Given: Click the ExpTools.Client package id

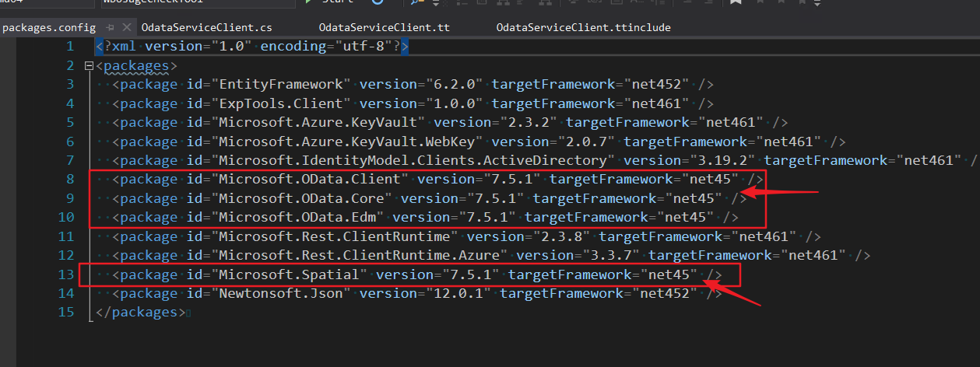Looking at the screenshot, I should tap(281, 103).
